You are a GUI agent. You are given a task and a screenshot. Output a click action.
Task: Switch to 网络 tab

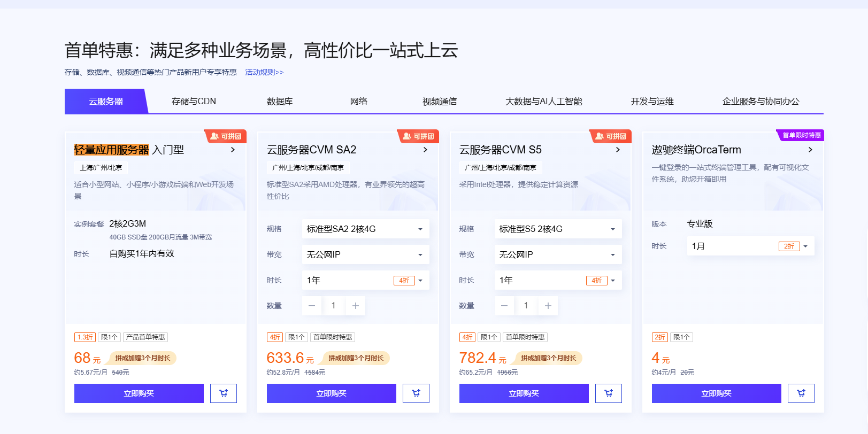pyautogui.click(x=359, y=101)
